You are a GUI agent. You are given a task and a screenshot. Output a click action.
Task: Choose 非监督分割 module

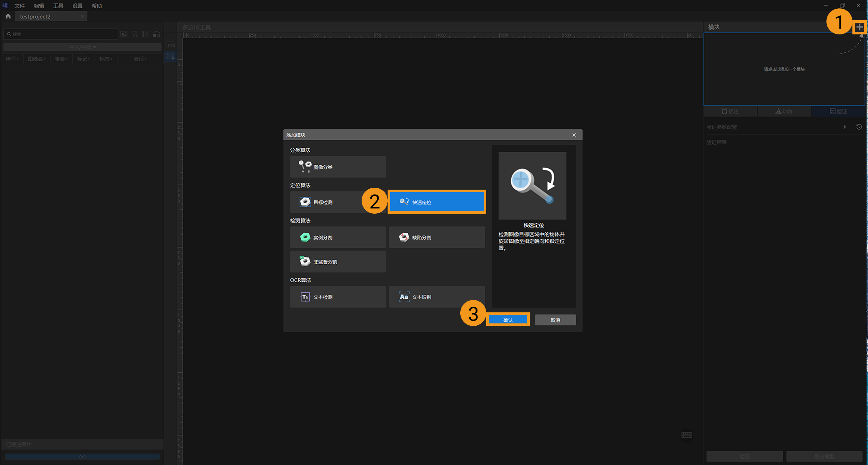[x=338, y=261]
